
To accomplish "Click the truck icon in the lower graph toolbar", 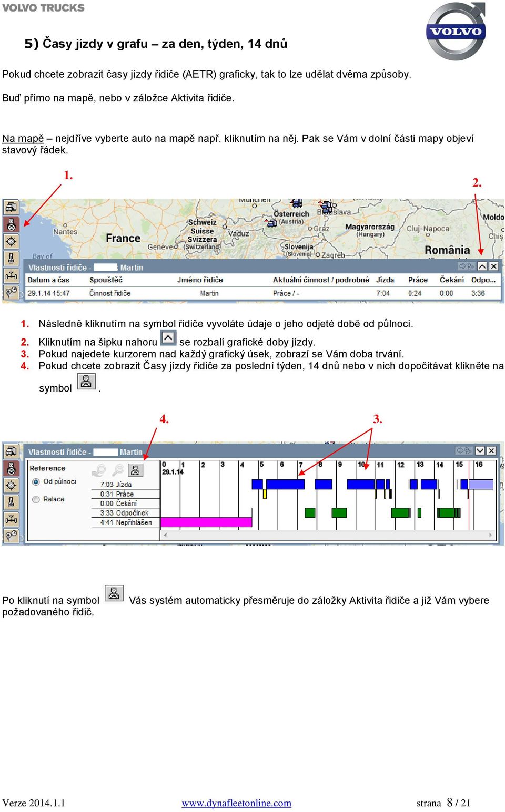I will pos(11,451).
